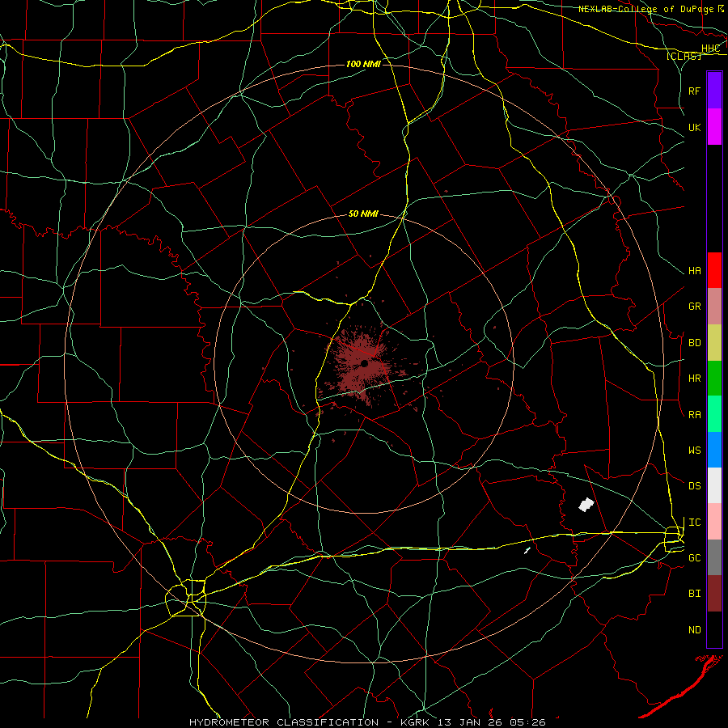Image resolution: width=728 pixels, height=728 pixels.
Task: Click the RA aqua legend swatch
Action: pyautogui.click(x=714, y=414)
